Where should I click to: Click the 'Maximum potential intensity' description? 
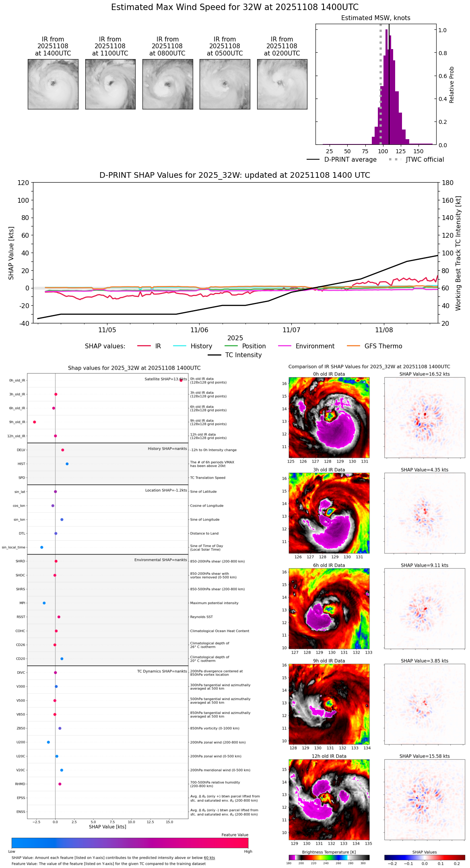tap(214, 603)
